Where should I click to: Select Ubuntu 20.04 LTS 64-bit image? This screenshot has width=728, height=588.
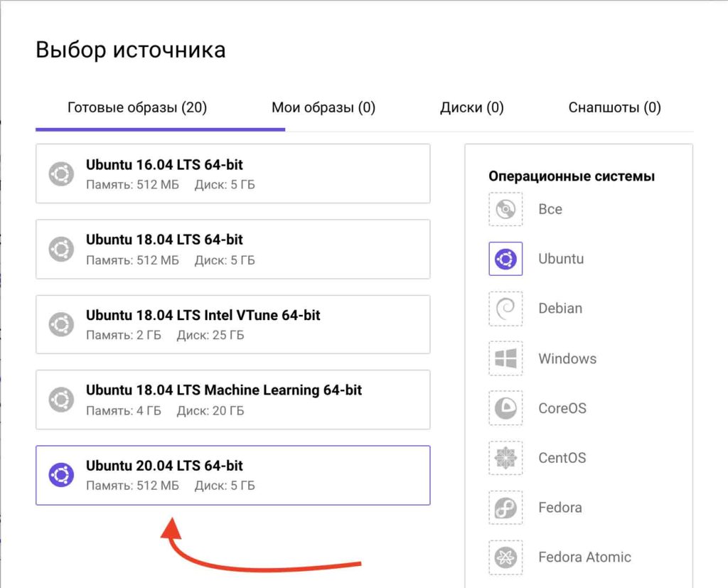(x=233, y=475)
